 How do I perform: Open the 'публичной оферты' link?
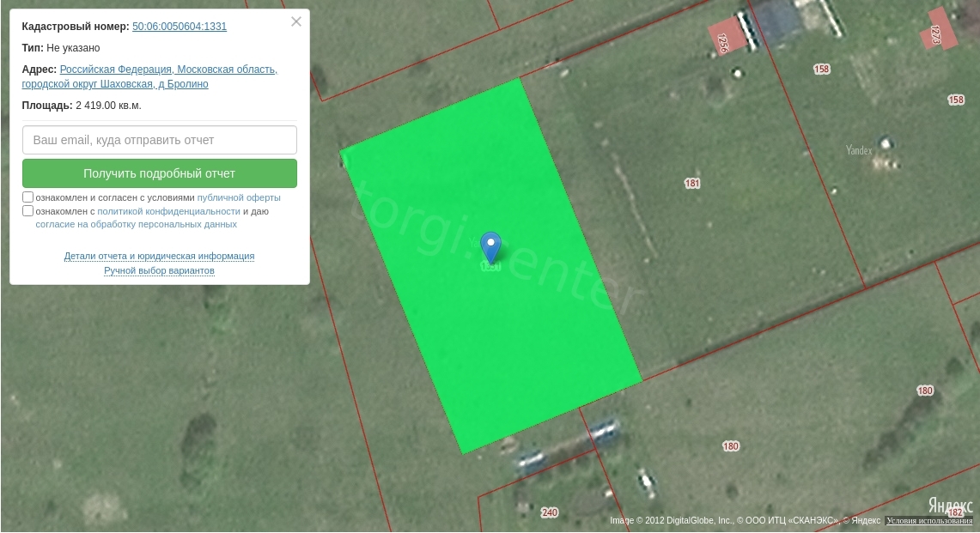[239, 197]
